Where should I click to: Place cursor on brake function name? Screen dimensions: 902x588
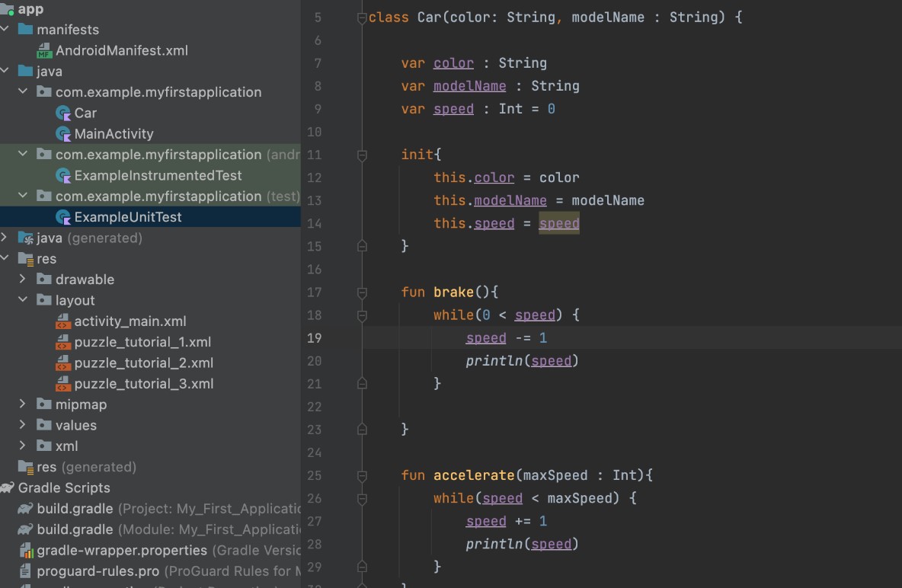453,292
